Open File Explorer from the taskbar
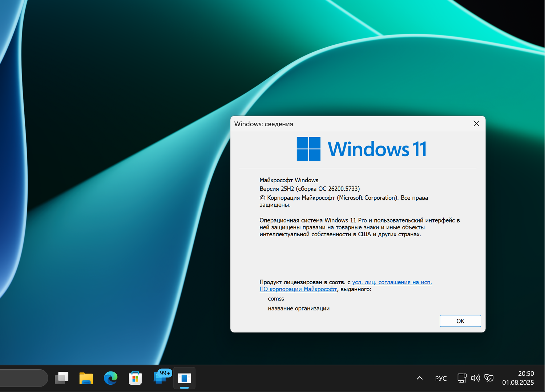The height and width of the screenshot is (392, 545). coord(86,378)
